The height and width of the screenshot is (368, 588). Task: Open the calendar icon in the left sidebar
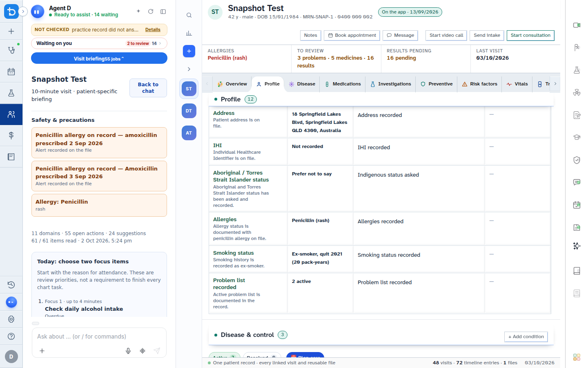11,72
